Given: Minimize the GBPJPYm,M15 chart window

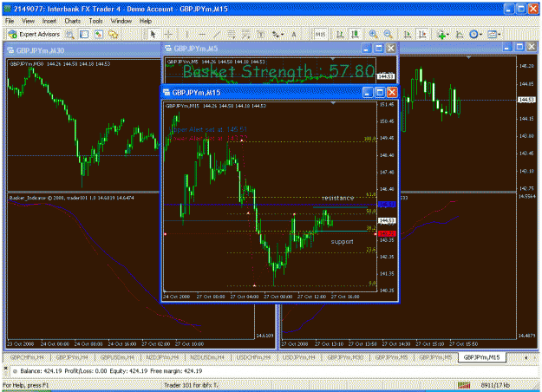Looking at the screenshot, I should pyautogui.click(x=368, y=92).
